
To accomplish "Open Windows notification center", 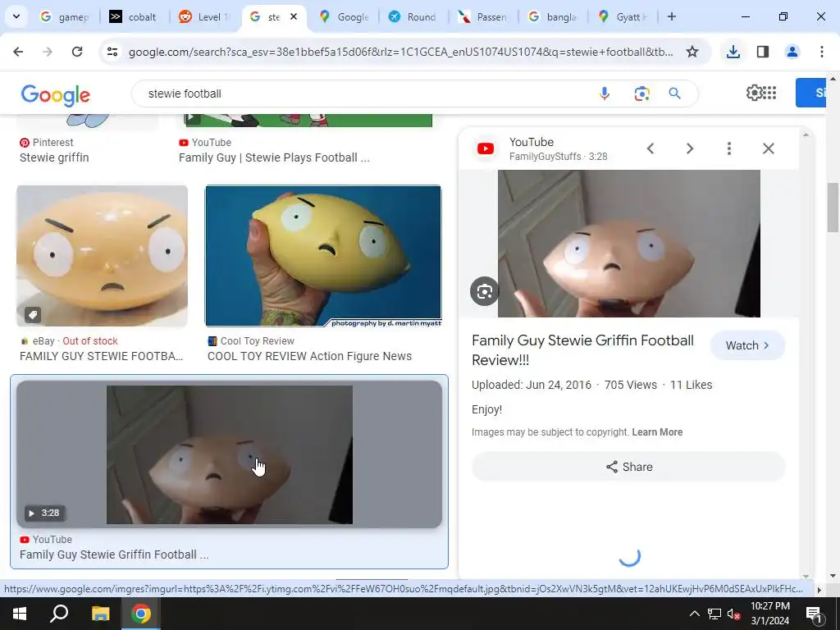I will (814, 614).
